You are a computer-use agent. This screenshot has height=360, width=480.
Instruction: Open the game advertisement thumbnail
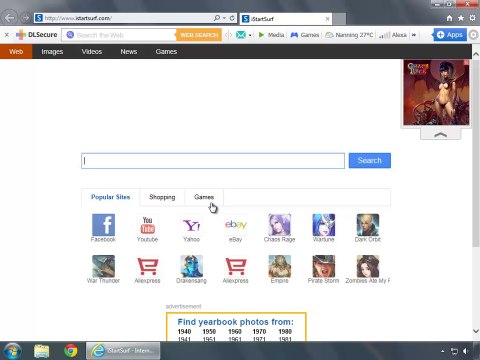pyautogui.click(x=436, y=92)
